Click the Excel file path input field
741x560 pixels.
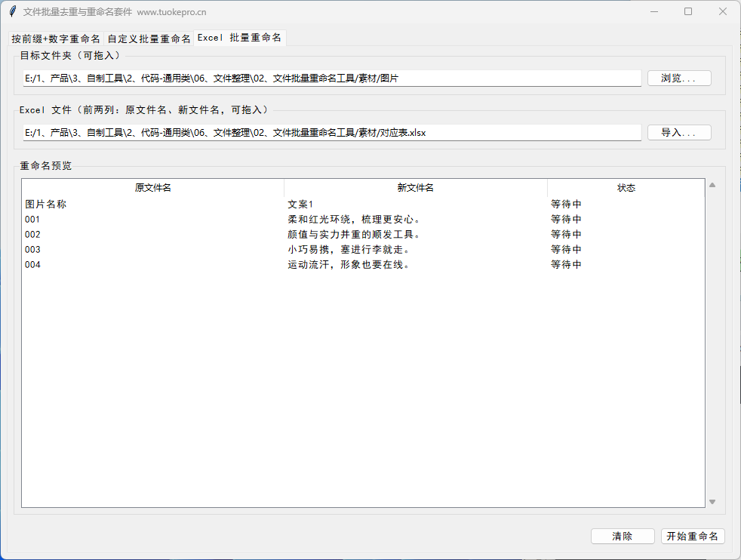click(x=332, y=132)
